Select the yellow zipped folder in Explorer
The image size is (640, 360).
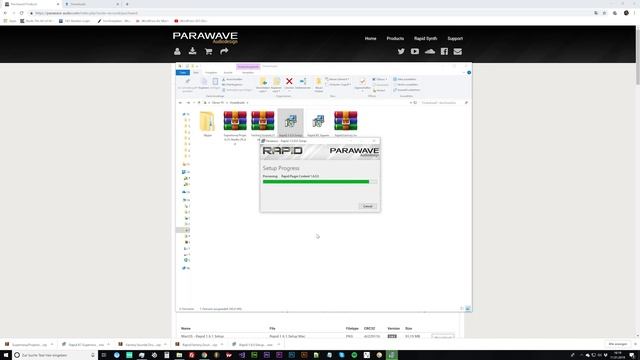pyautogui.click(x=207, y=121)
